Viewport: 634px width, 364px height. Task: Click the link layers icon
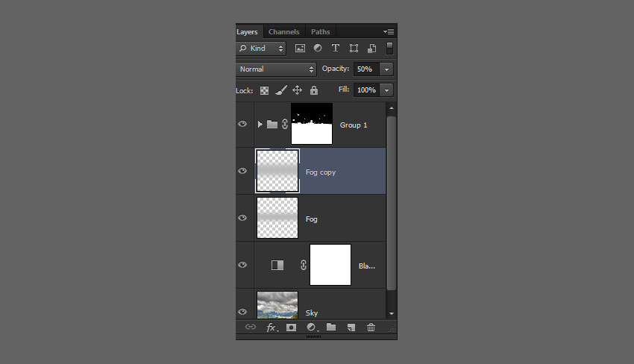(x=251, y=327)
